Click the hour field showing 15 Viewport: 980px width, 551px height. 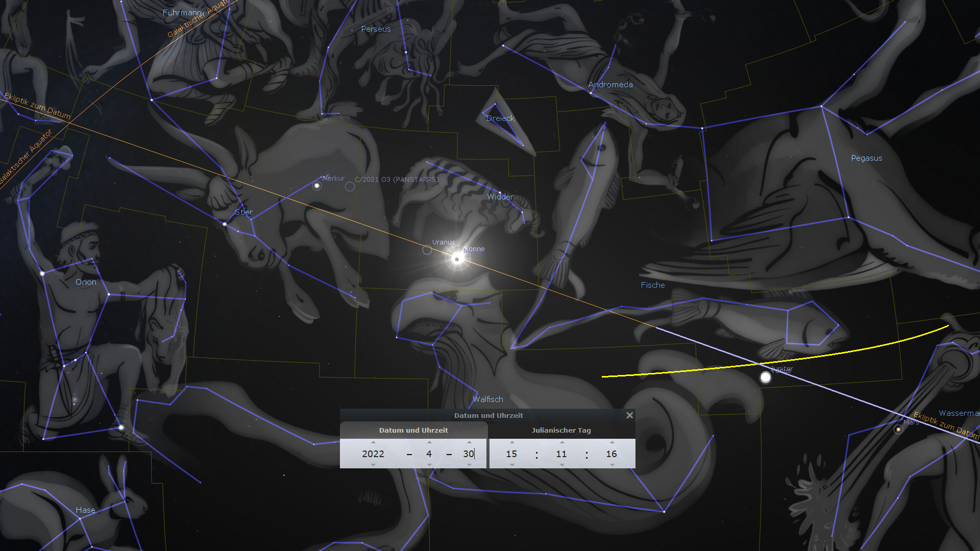(511, 454)
